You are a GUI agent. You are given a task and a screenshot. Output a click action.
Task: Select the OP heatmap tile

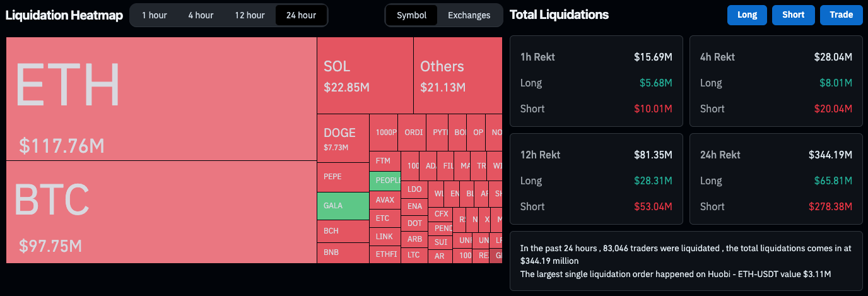click(476, 133)
